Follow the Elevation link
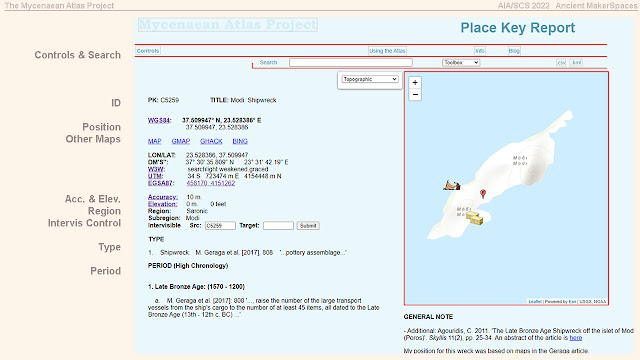This screenshot has width=640, height=360. tap(162, 204)
